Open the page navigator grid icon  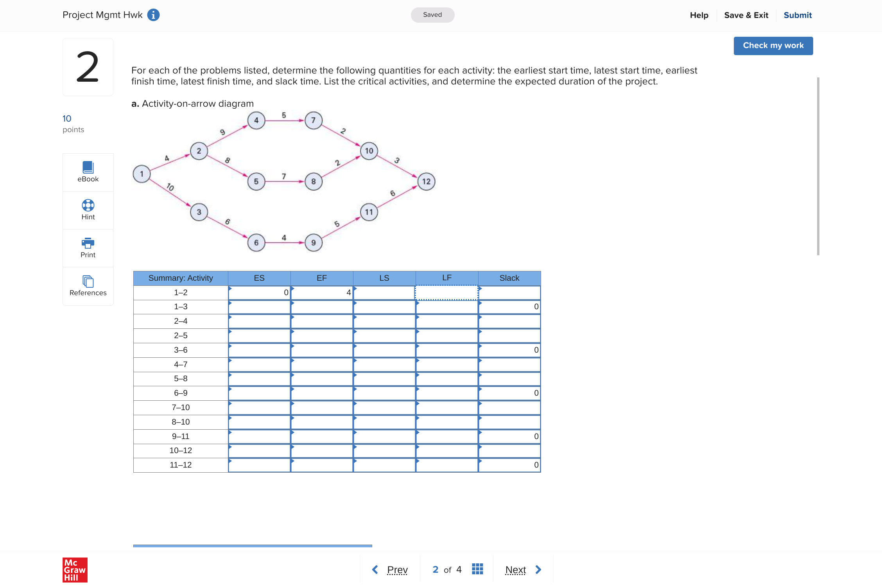point(477,569)
